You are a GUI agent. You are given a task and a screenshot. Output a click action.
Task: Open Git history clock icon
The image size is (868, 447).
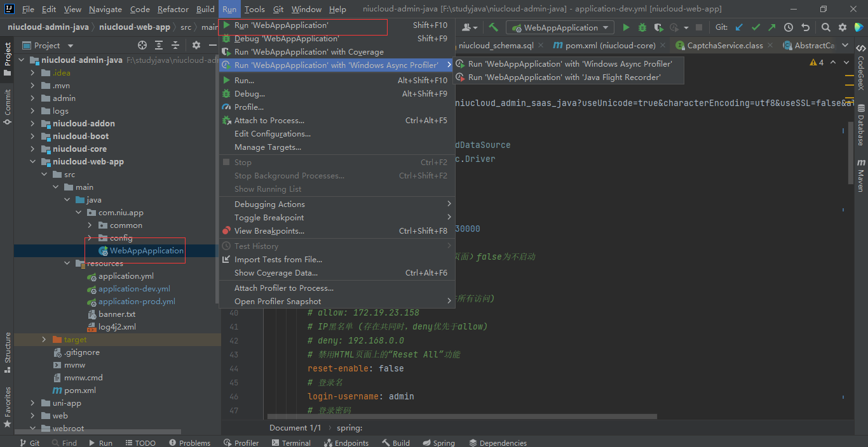pos(789,27)
